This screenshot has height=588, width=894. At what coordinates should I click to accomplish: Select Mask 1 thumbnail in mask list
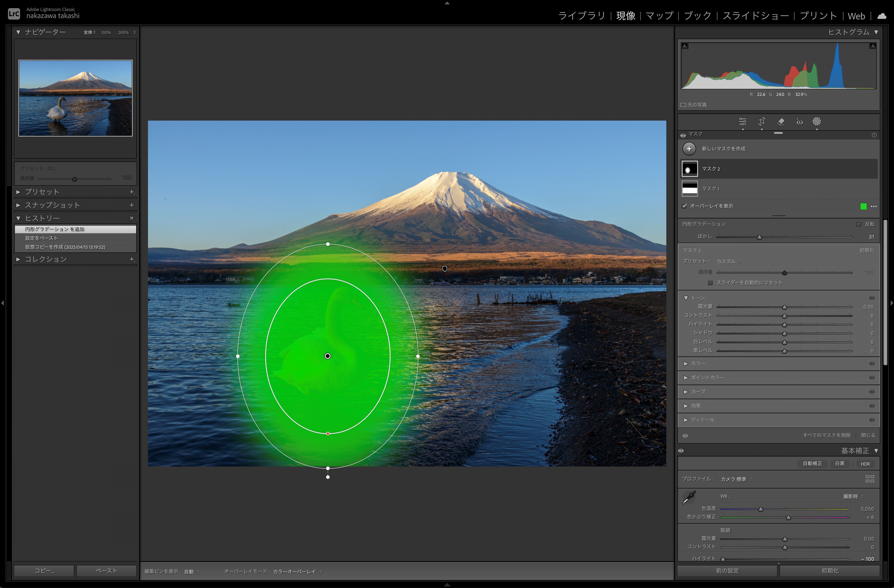(x=690, y=189)
